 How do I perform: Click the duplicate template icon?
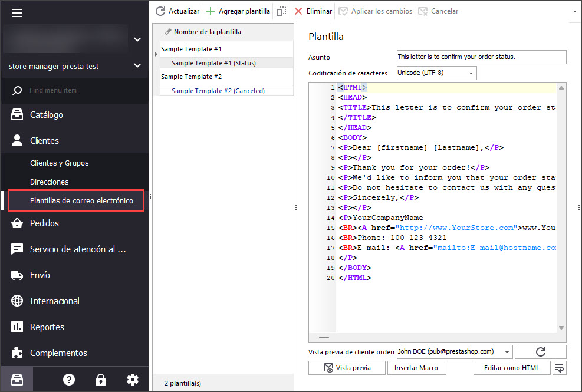281,11
